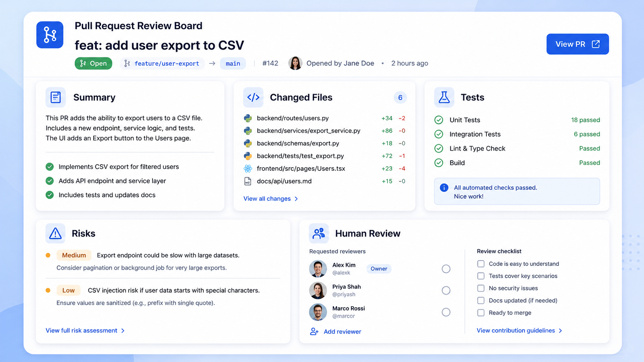Open View full risk assessment link
Viewport: 644px width, 362px height.
(x=85, y=331)
